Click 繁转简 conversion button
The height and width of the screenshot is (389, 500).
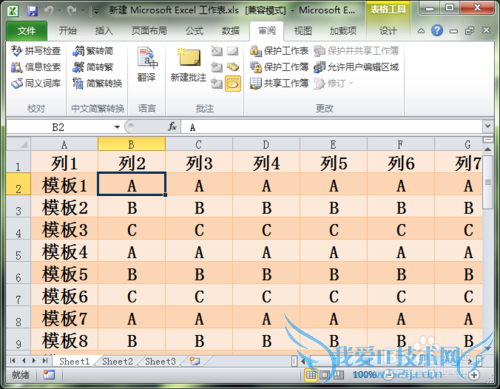point(93,51)
